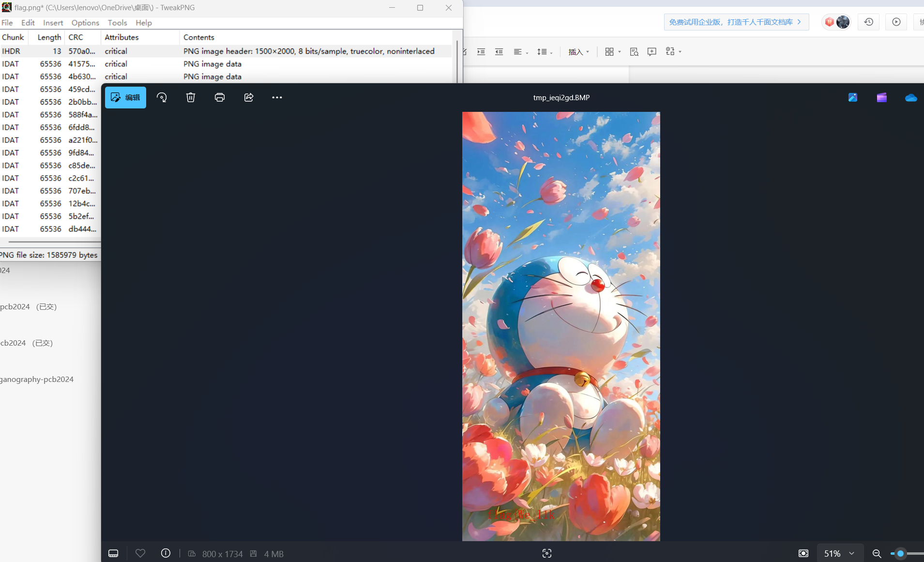The width and height of the screenshot is (924, 562).
Task: Click the zoom out magnifier icon
Action: coord(877,553)
